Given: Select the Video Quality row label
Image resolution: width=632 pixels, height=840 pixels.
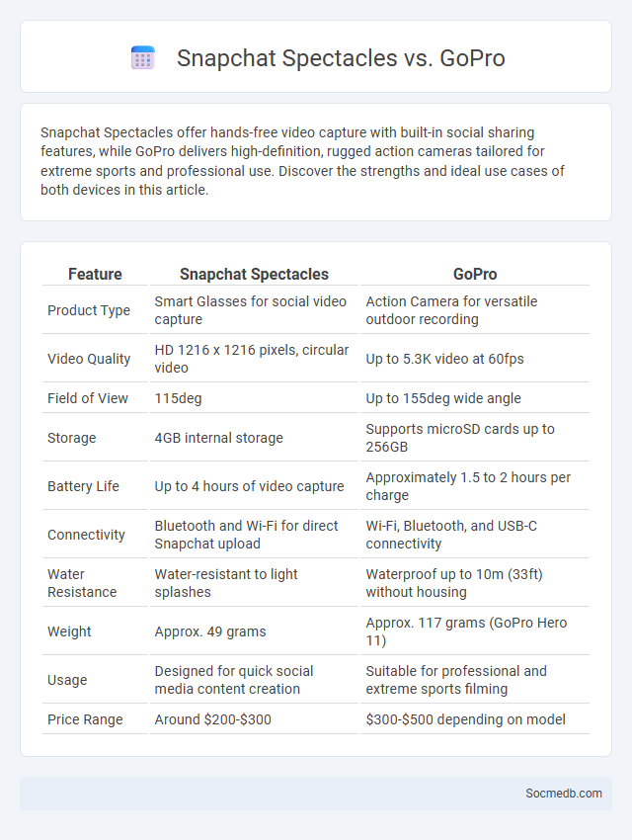Looking at the screenshot, I should [x=89, y=359].
